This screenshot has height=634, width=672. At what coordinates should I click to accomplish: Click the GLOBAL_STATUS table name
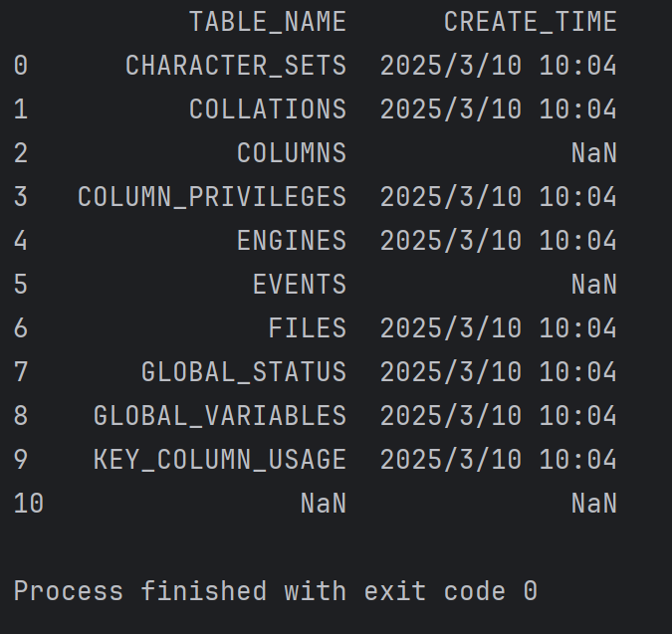click(x=243, y=372)
